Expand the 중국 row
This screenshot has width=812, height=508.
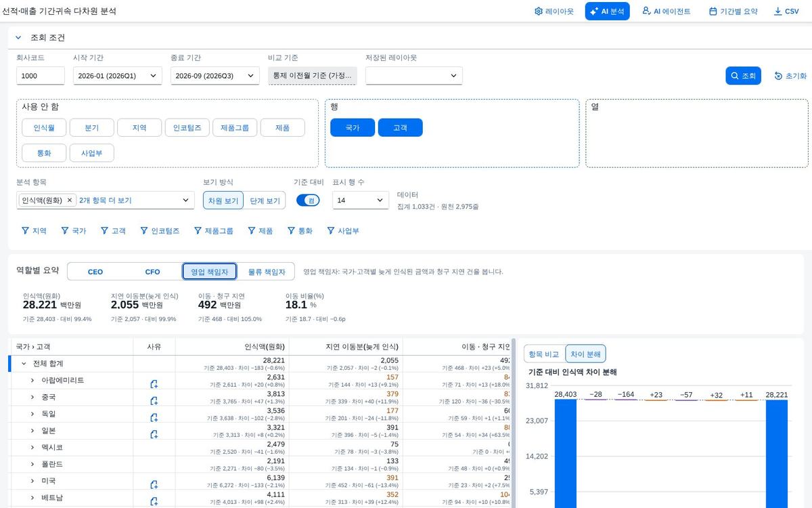click(x=32, y=397)
